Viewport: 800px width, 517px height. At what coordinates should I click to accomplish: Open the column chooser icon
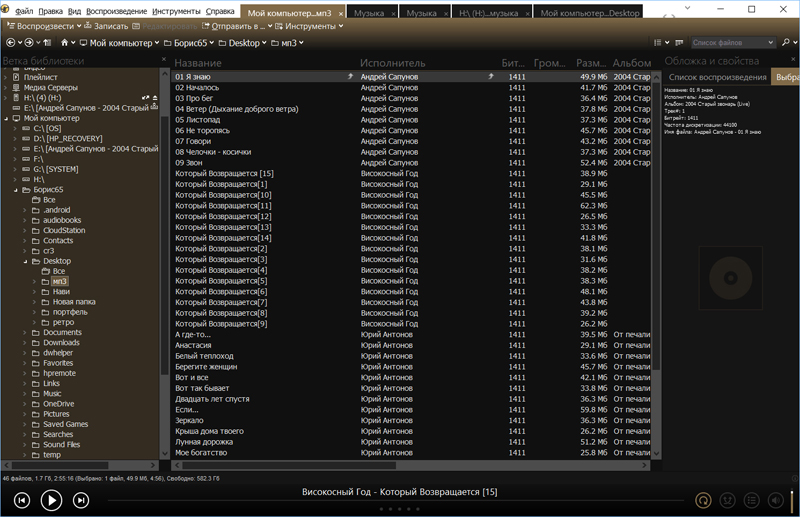(x=679, y=43)
